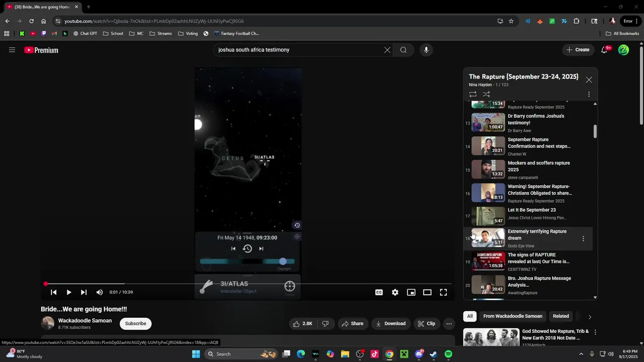Reload the browser page
Viewport: 644px width, 362px height.
[31, 21]
